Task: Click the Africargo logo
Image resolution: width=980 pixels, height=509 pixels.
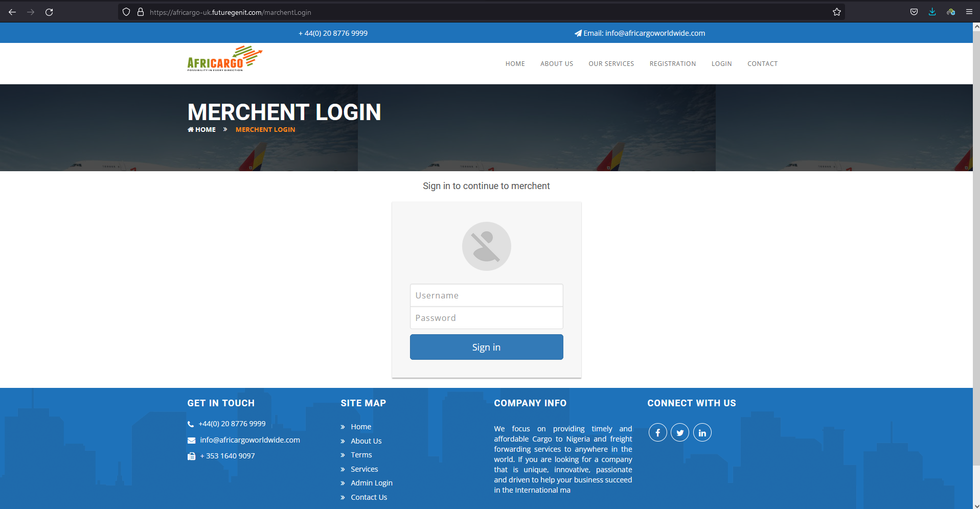Action: pos(224,59)
